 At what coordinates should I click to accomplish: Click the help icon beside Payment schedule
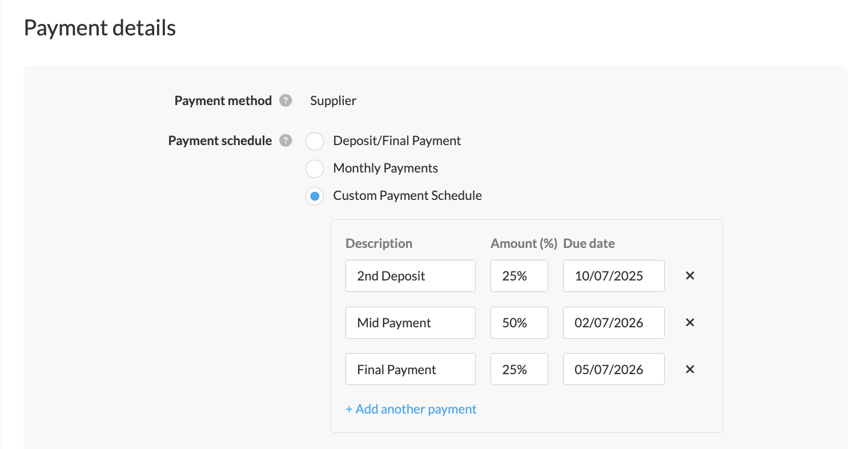coord(286,141)
